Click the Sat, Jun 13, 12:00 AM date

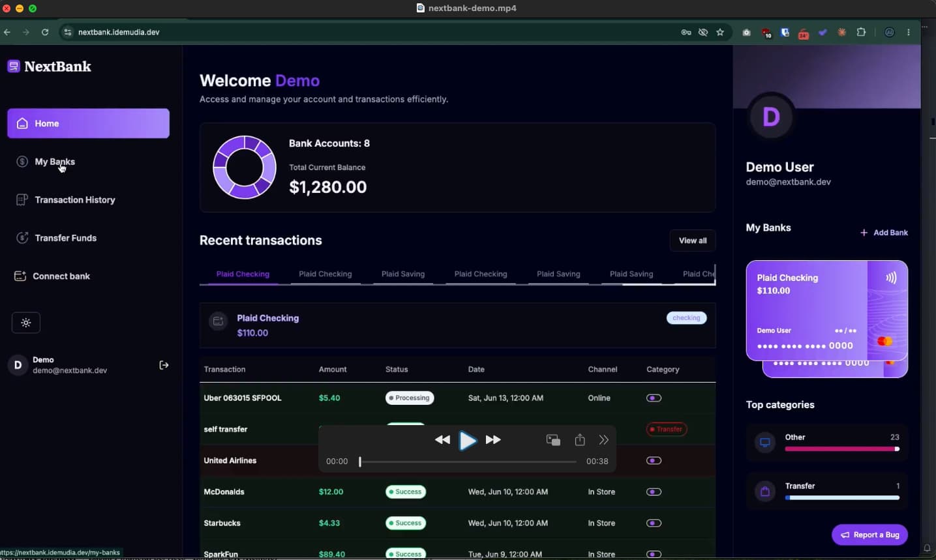(506, 398)
